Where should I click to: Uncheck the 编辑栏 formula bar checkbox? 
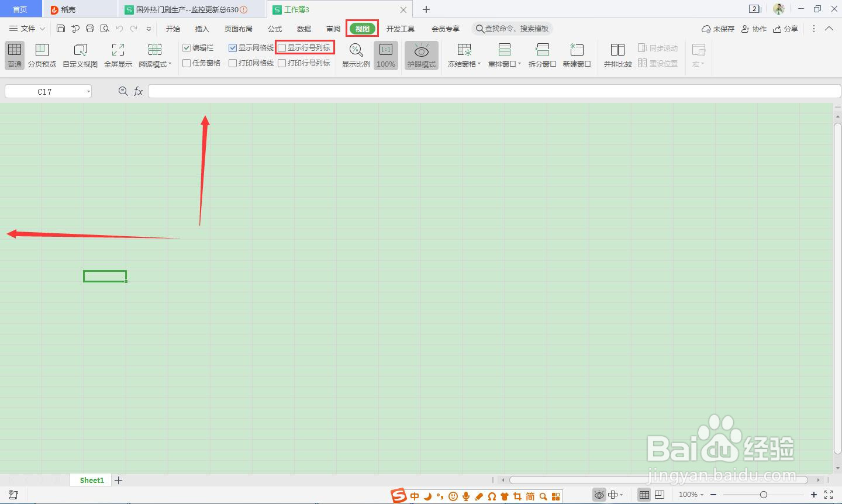(187, 48)
